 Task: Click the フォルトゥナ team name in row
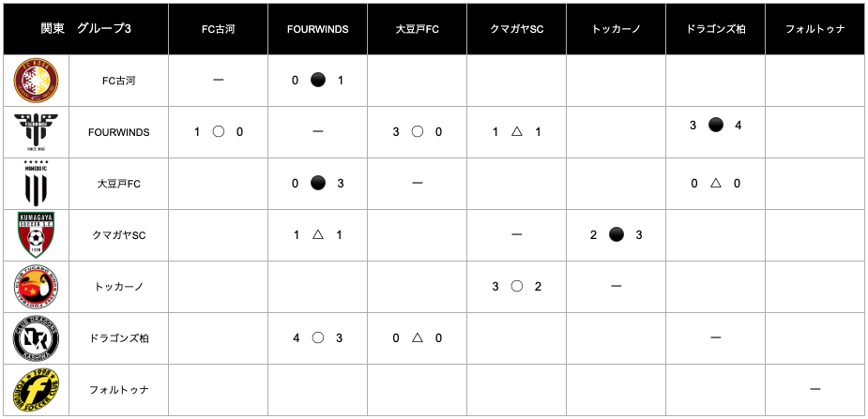click(x=118, y=390)
